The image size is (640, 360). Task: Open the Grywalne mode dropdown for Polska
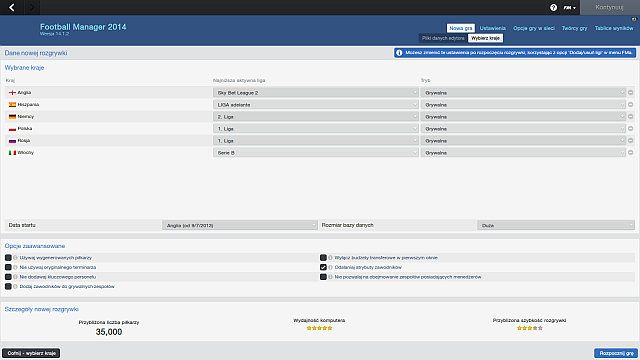click(523, 129)
